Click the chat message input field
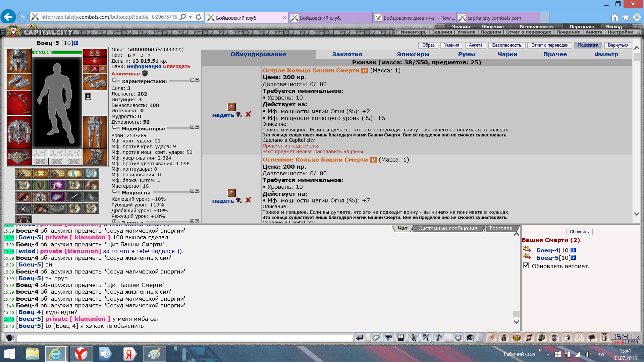This screenshot has height=362, width=644. click(x=185, y=338)
